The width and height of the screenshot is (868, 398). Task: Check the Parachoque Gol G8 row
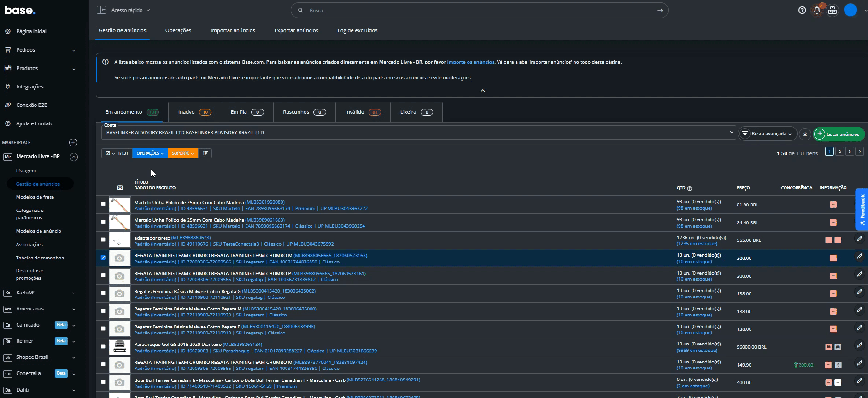(x=103, y=346)
